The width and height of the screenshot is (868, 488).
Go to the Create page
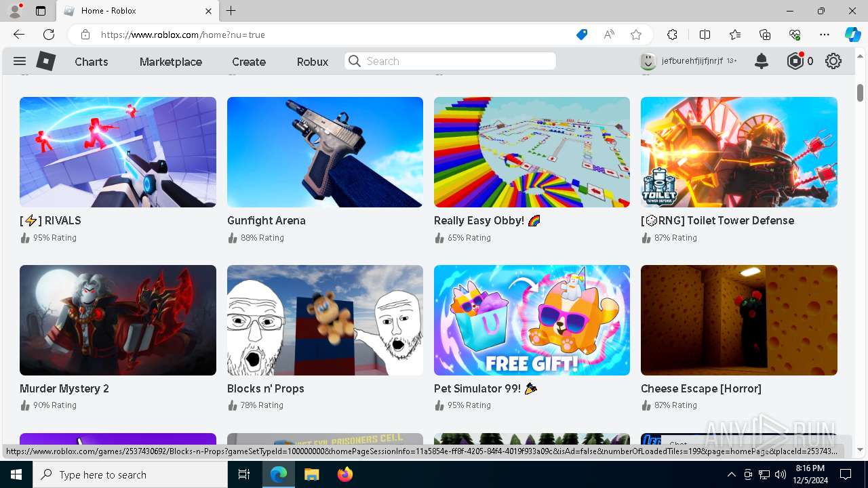pos(249,62)
